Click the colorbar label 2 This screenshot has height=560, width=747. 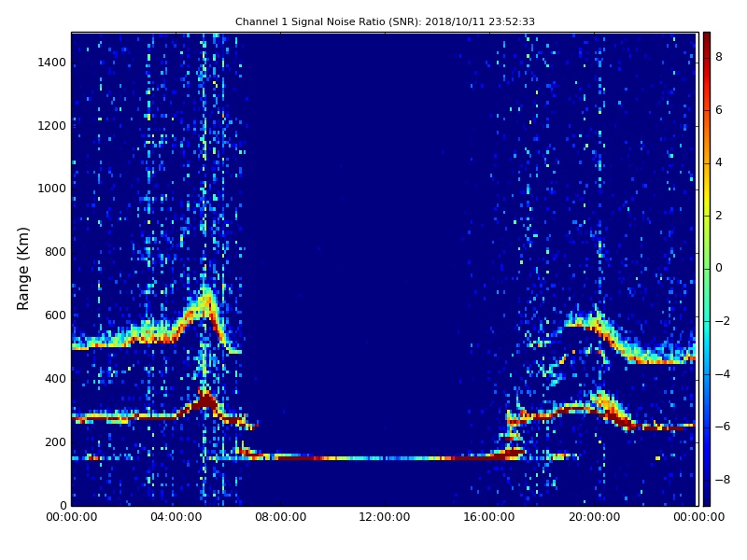coord(719,216)
